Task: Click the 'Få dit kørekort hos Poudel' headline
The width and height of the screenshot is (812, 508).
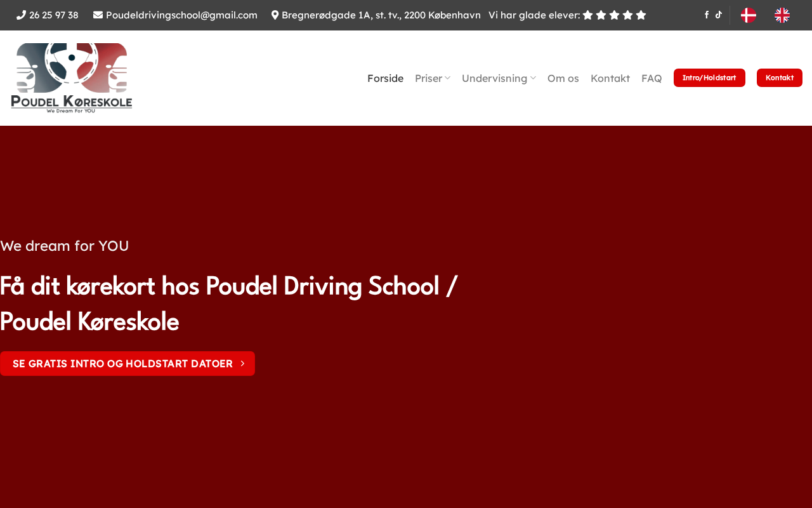Action: tap(229, 304)
